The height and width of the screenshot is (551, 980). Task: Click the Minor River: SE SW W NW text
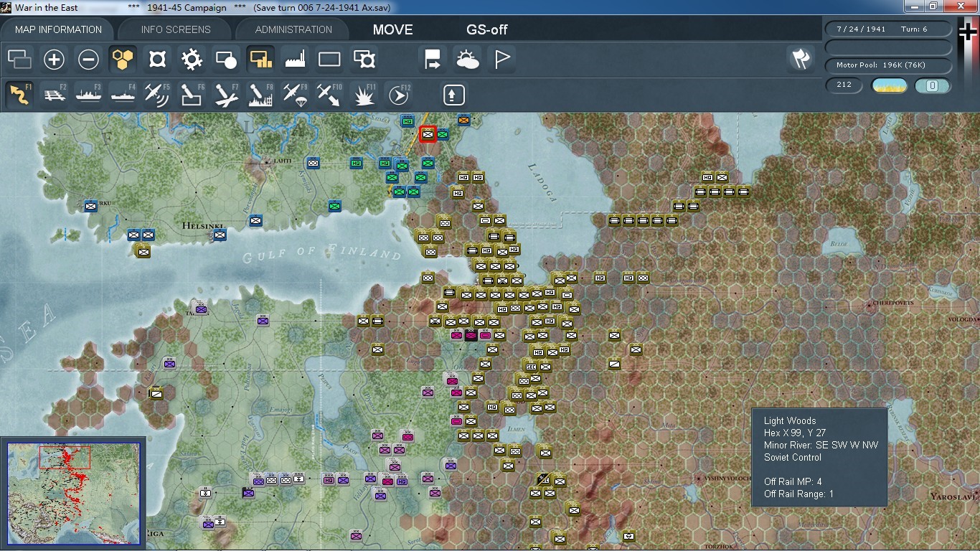click(821, 445)
